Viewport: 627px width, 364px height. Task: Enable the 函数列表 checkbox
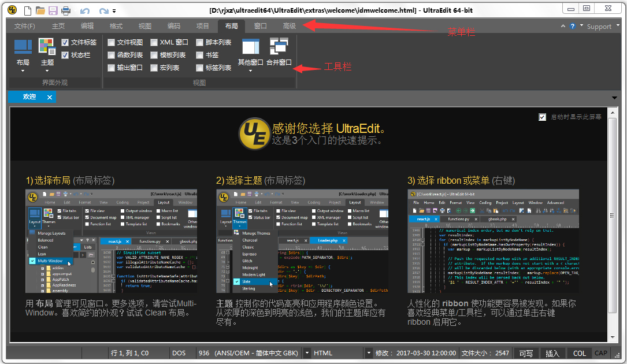pyautogui.click(x=111, y=55)
